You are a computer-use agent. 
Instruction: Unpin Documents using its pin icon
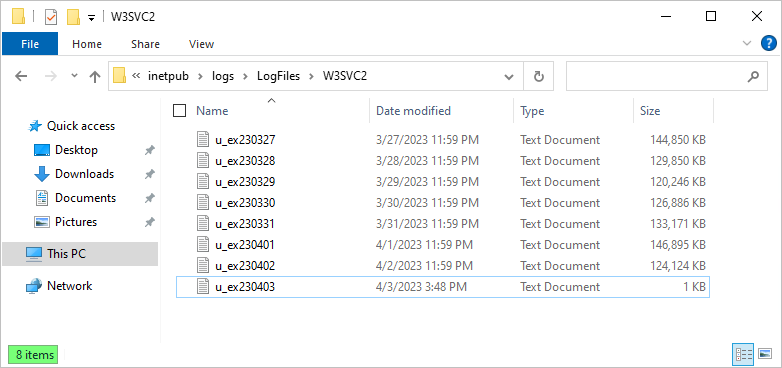pos(149,198)
